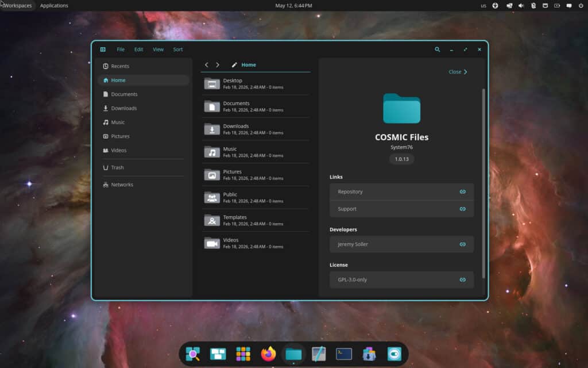The height and width of the screenshot is (368, 588).
Task: Open Networks in the sidebar
Action: pyautogui.click(x=144, y=185)
